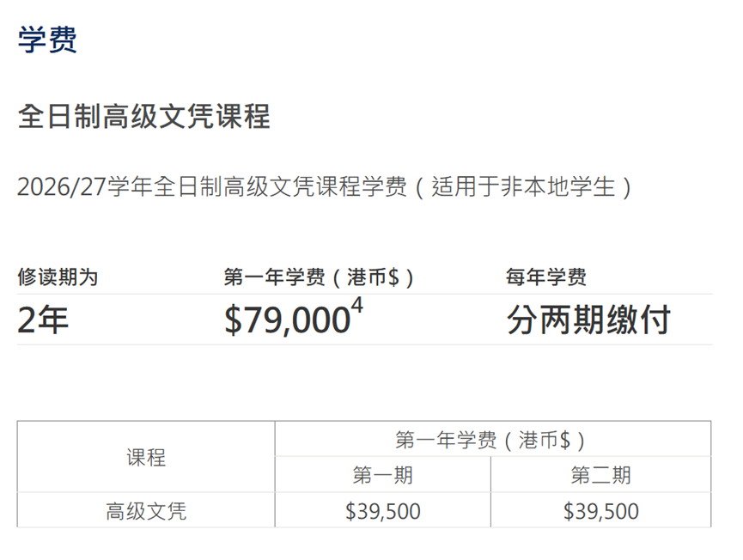Select the 2年 duration value
Viewport: 743px width, 560px height.
pos(43,320)
